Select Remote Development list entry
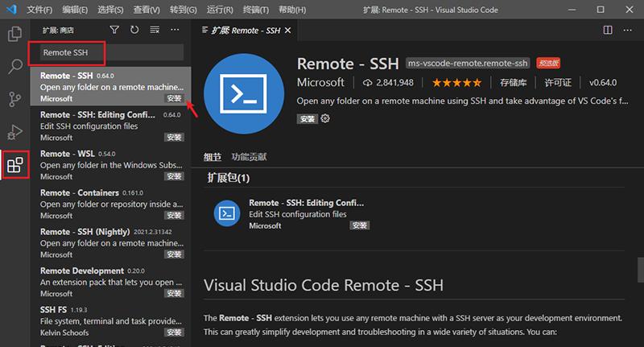644x347 pixels. 111,282
